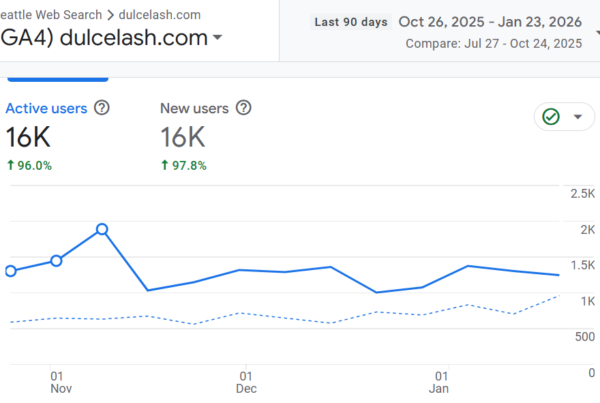Viewport: 600px width, 403px height.
Task: Click the peak data point marker on the chart
Action: click(x=102, y=229)
